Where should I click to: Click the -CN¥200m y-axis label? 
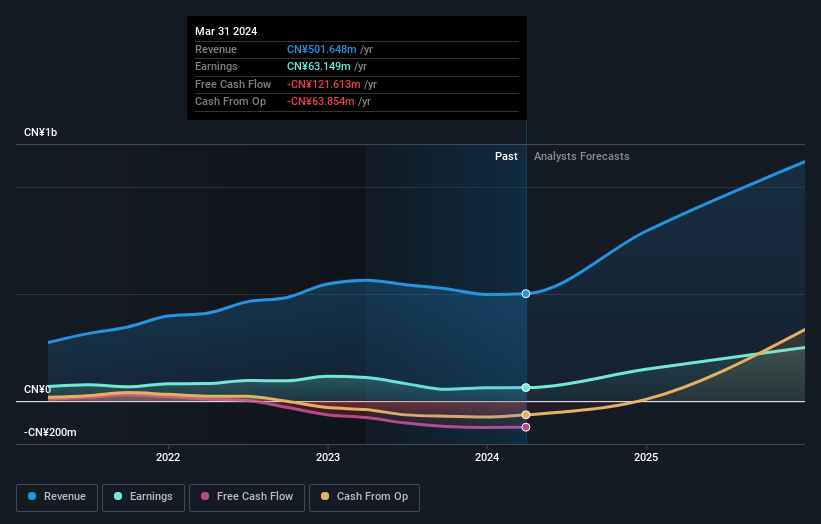point(50,432)
